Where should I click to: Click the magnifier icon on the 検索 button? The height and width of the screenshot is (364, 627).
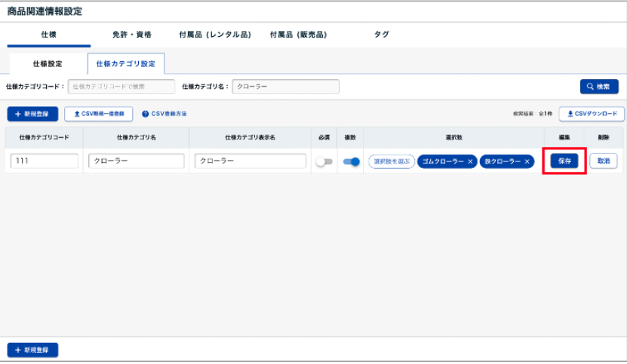pyautogui.click(x=590, y=87)
